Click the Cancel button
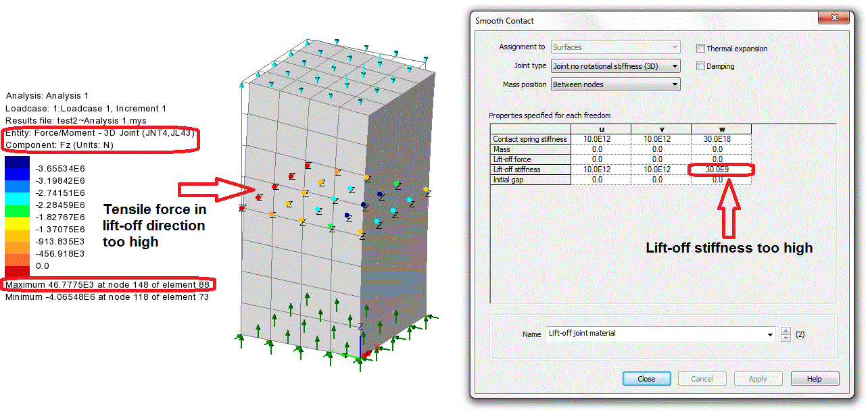Image resolution: width=868 pixels, height=414 pixels. pos(702,379)
